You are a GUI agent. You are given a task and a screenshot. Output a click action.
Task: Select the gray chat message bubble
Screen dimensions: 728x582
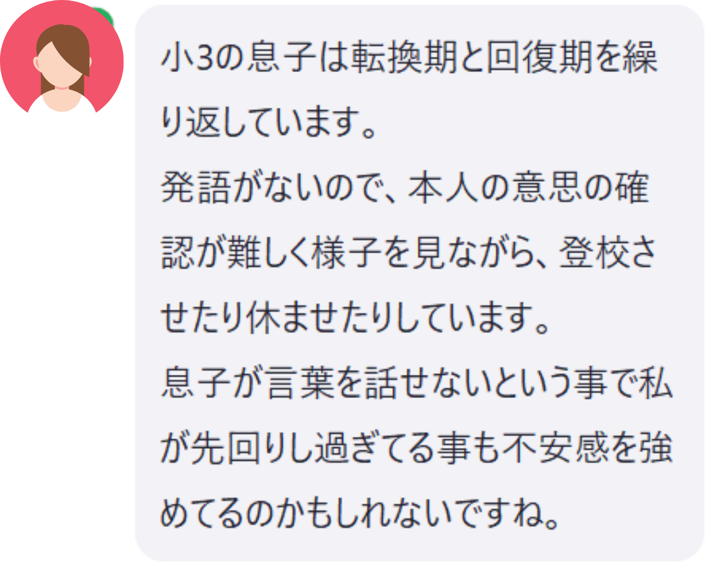pos(419,283)
